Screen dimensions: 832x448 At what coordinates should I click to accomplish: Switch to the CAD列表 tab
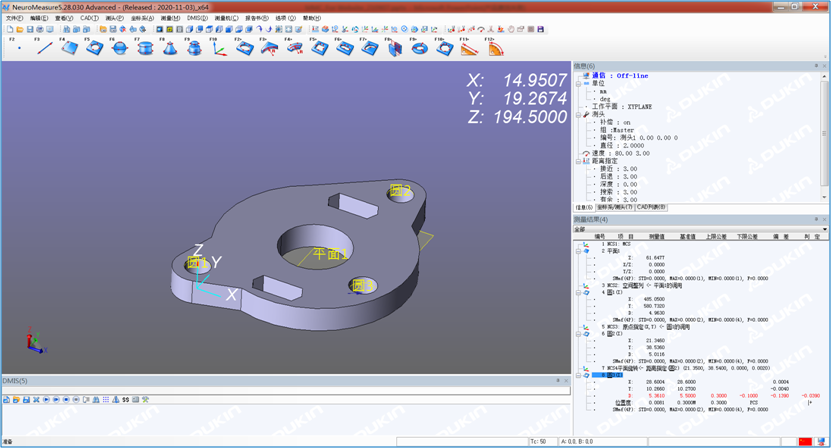652,208
